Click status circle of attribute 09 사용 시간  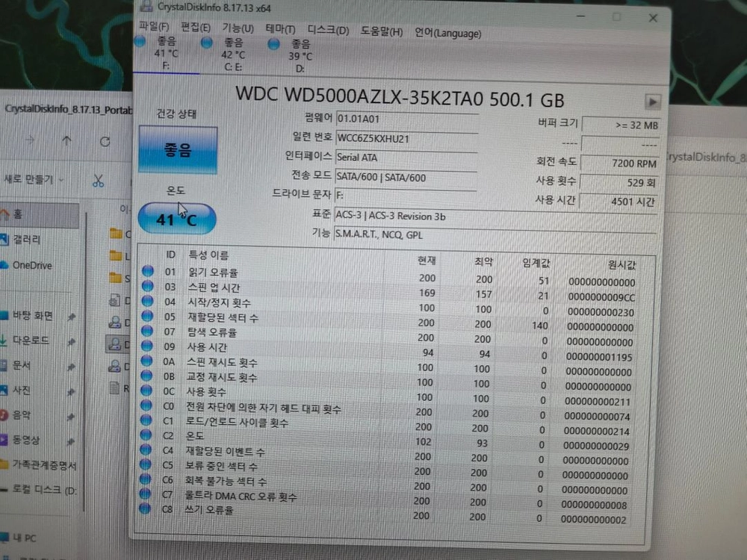point(146,345)
